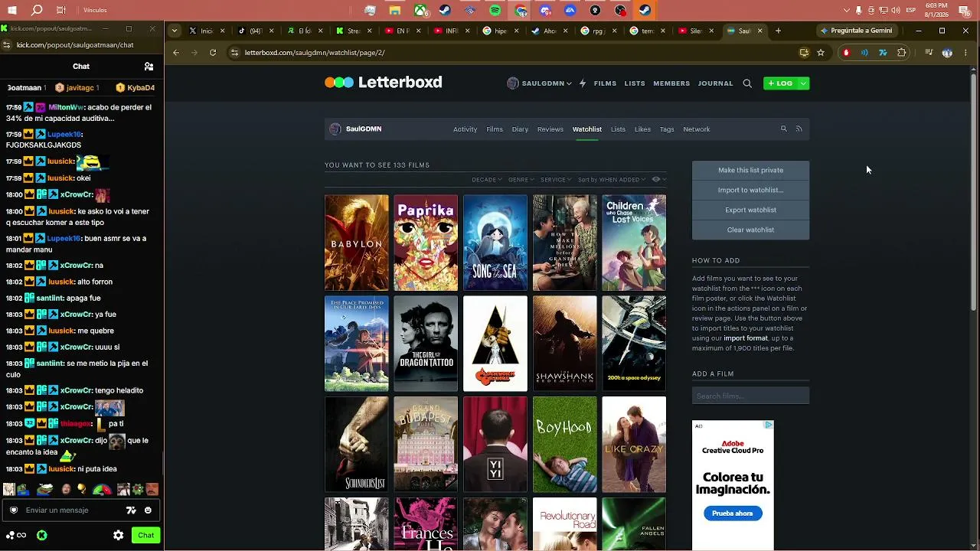Switch to the Activity profile tab
The height and width of the screenshot is (551, 980).
[465, 129]
